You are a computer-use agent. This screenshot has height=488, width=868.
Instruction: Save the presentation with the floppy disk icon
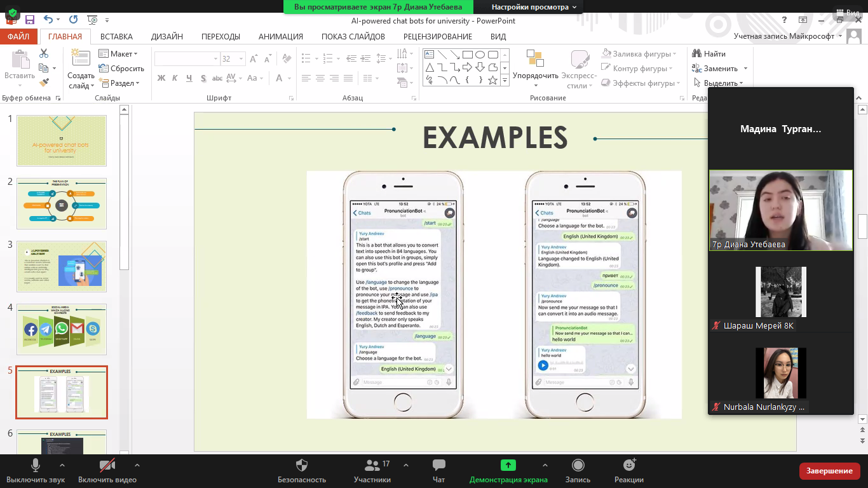[x=31, y=20]
